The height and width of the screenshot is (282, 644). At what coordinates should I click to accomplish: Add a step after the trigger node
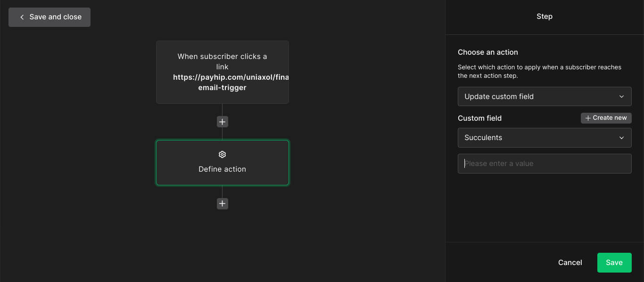pyautogui.click(x=223, y=122)
